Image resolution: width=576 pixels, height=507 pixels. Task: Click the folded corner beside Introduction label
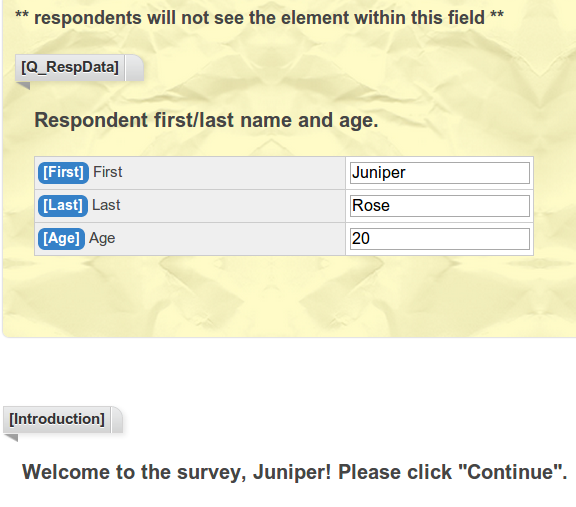[117, 420]
